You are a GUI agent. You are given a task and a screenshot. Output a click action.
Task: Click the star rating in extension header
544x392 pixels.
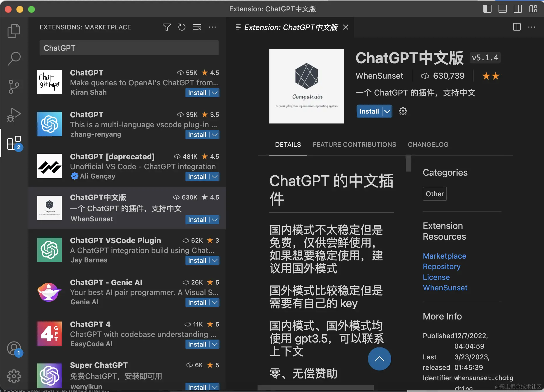(491, 76)
